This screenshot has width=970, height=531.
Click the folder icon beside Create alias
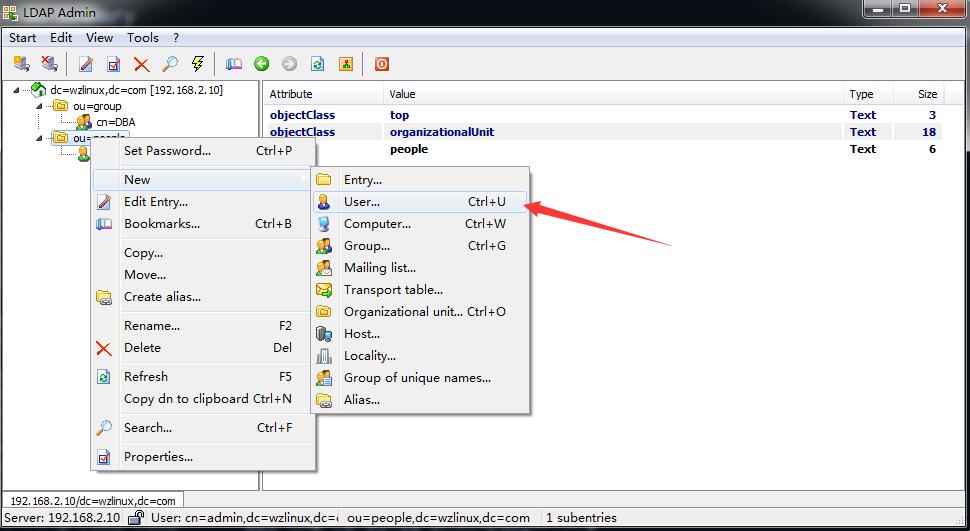[x=104, y=297]
